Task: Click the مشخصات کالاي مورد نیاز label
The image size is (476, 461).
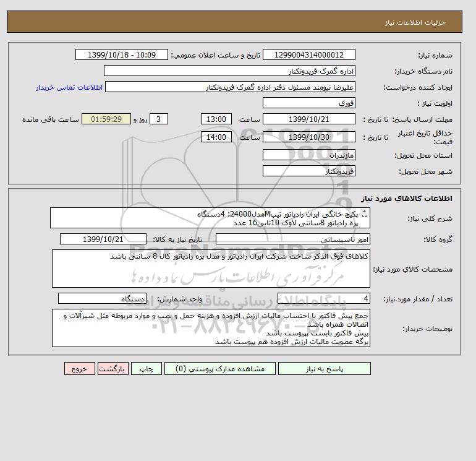Action: [412, 269]
